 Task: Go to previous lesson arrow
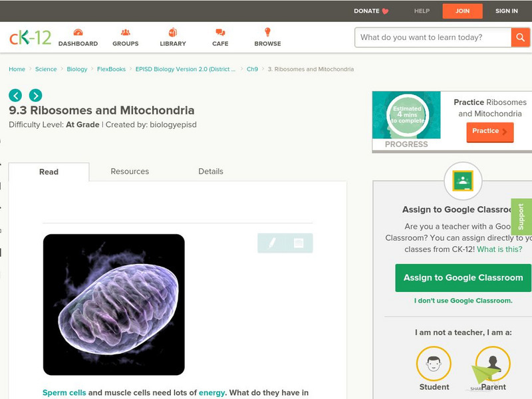[15, 95]
